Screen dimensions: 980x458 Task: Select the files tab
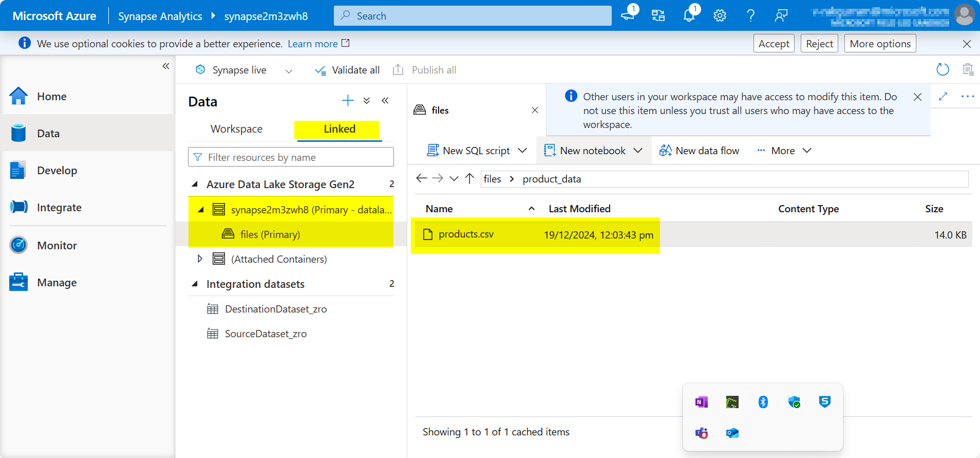click(440, 110)
